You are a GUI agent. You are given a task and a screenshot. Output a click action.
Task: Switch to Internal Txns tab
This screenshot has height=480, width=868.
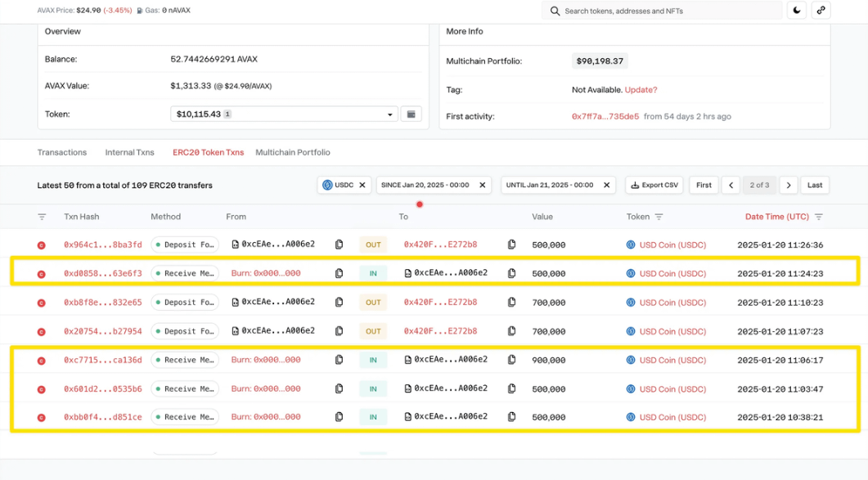pyautogui.click(x=129, y=152)
